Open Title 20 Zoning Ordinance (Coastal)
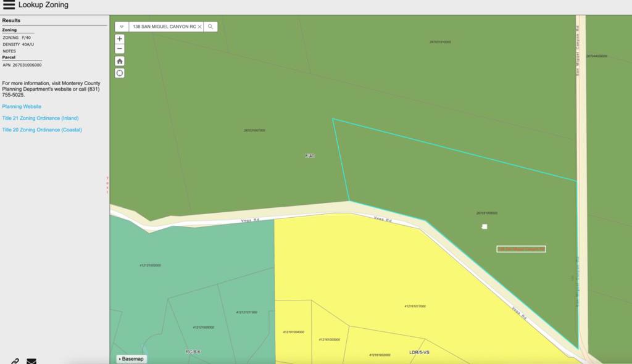 (42, 130)
